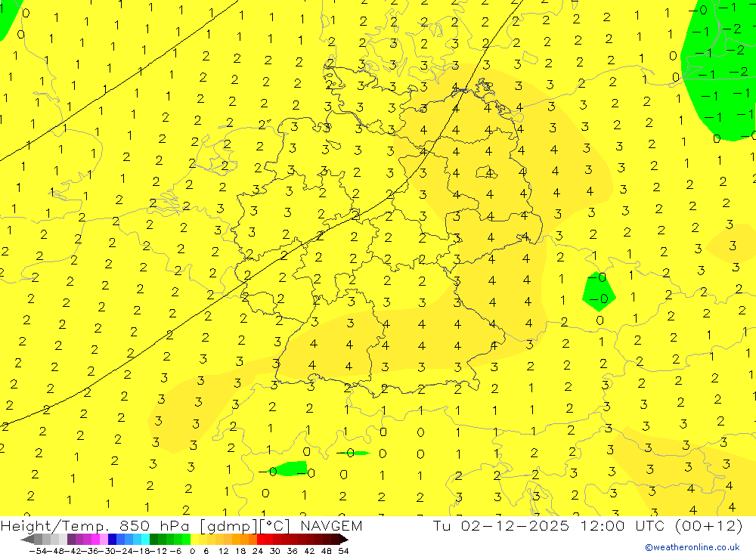Select the dark blue -30 legend swatch
The height and width of the screenshot is (554, 756).
pyautogui.click(x=112, y=539)
